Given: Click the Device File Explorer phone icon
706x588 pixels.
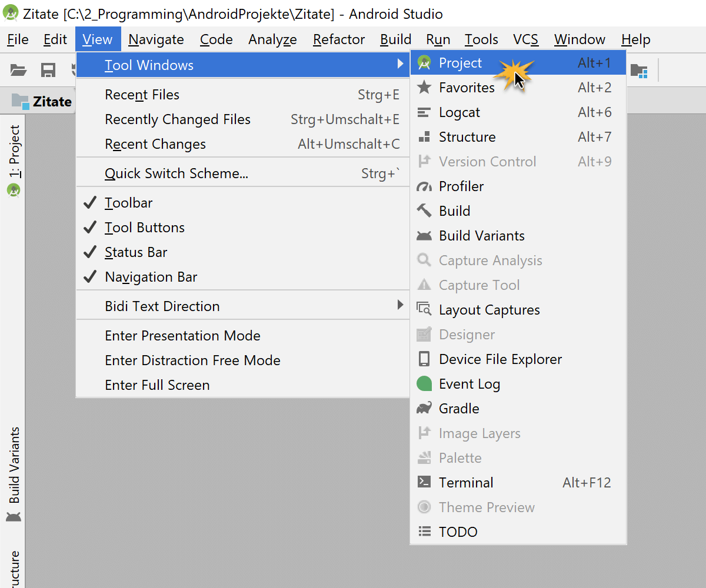Looking at the screenshot, I should pos(424,359).
